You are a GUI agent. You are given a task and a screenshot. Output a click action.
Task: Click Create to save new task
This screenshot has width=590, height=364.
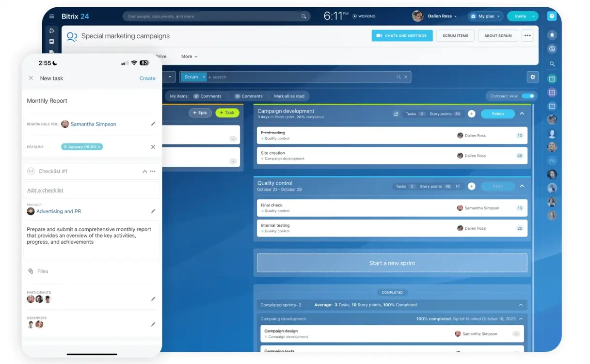tap(147, 79)
